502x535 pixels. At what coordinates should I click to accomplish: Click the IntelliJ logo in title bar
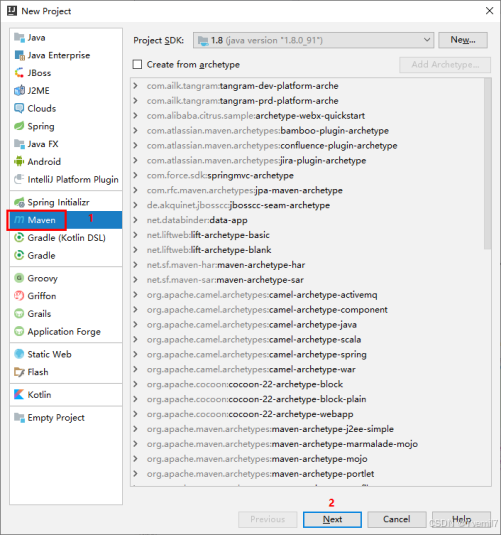point(12,11)
